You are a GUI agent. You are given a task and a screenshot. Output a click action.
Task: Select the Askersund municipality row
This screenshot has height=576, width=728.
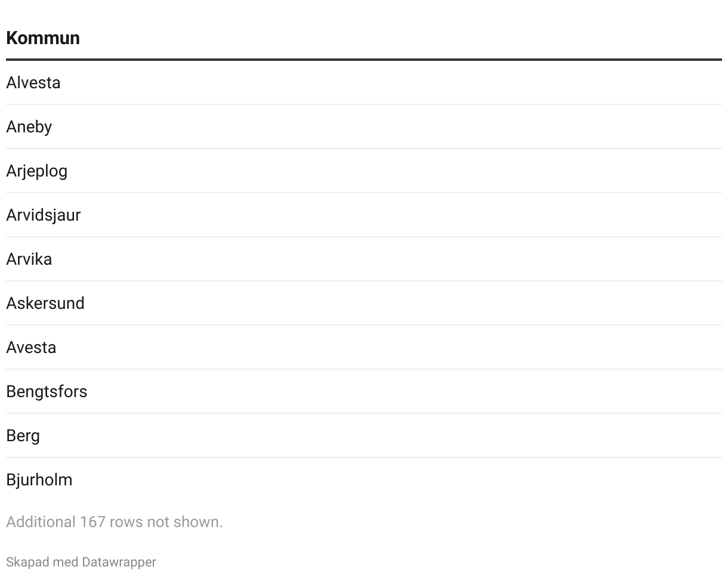click(45, 304)
